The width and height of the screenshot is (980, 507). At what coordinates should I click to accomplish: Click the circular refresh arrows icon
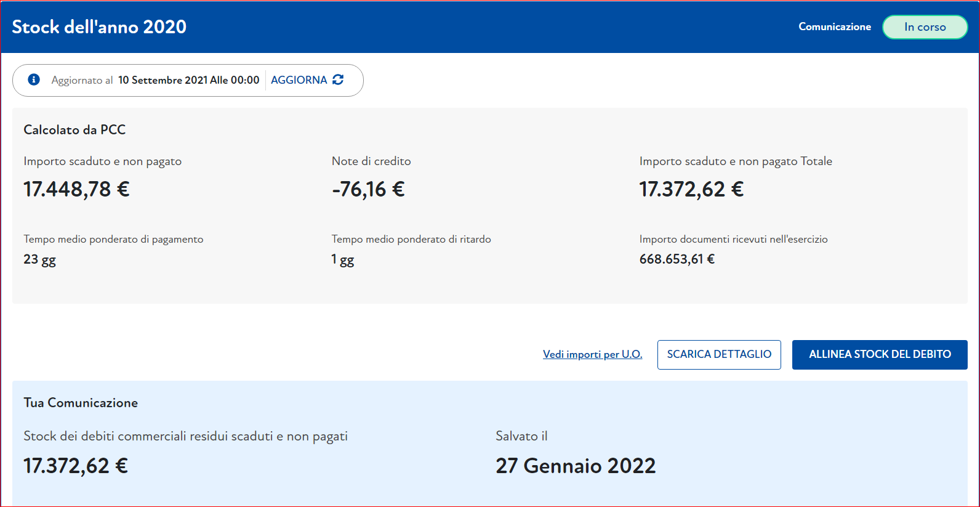tap(338, 79)
